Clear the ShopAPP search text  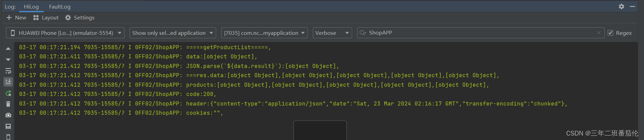pos(599,33)
